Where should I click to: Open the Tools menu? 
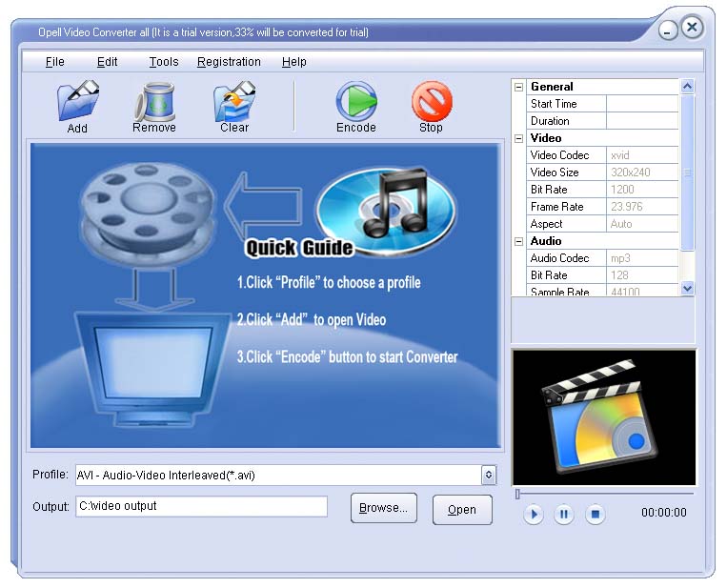coord(164,62)
